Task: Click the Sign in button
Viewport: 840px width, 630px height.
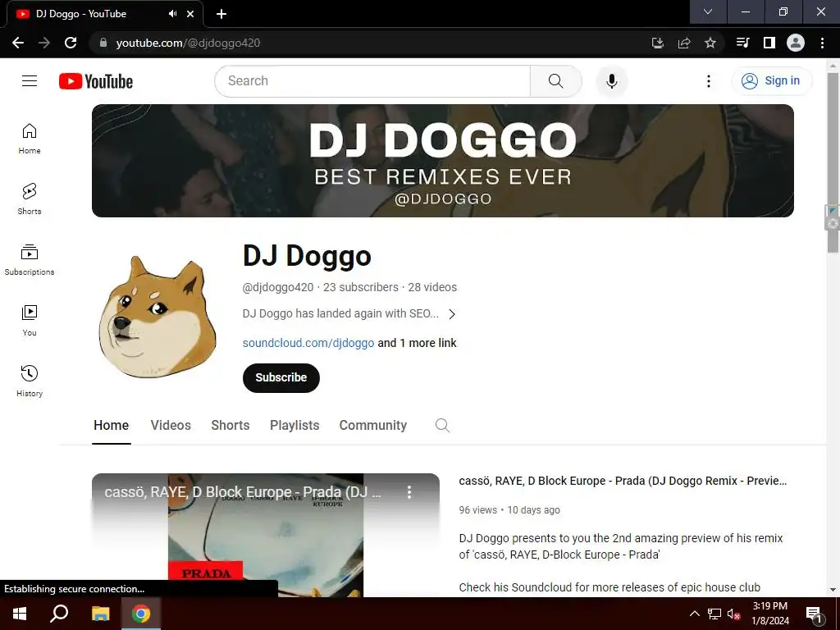Action: click(772, 81)
